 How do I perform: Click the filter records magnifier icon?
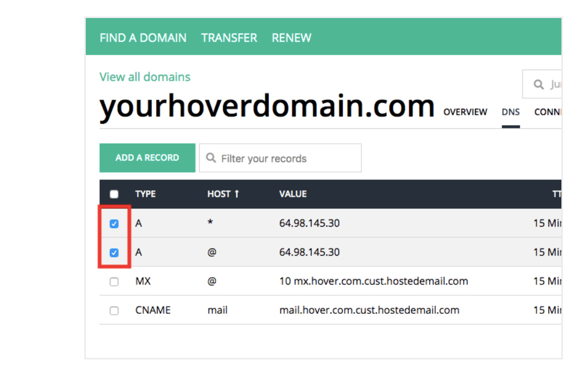click(211, 158)
